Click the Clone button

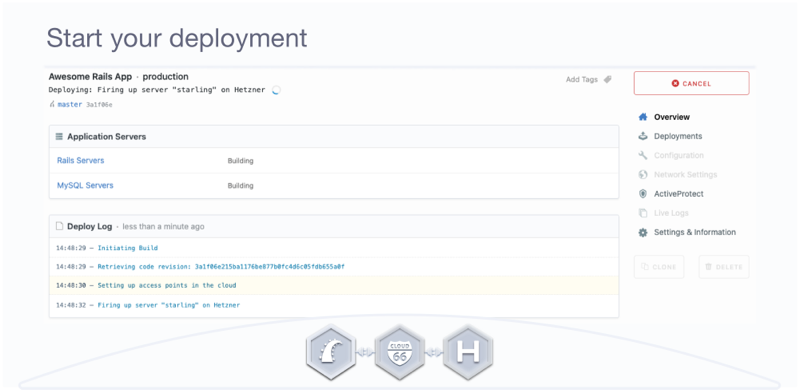tap(659, 267)
